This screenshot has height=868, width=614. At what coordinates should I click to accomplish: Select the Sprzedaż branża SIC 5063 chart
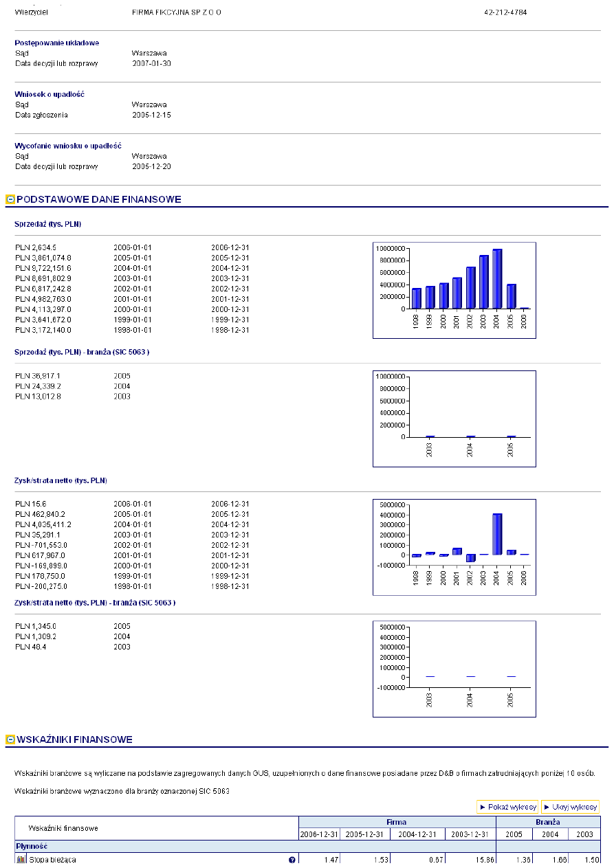[454, 419]
